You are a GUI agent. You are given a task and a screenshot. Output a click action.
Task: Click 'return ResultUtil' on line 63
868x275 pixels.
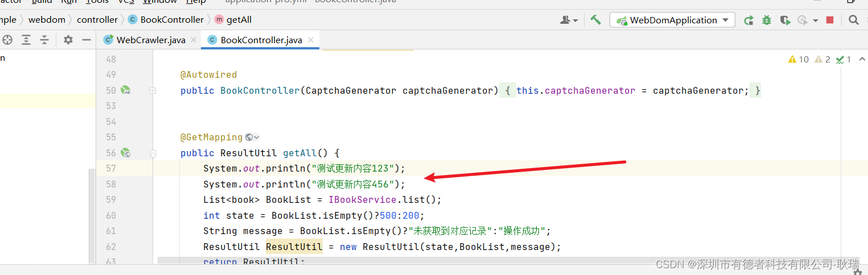[254, 262]
